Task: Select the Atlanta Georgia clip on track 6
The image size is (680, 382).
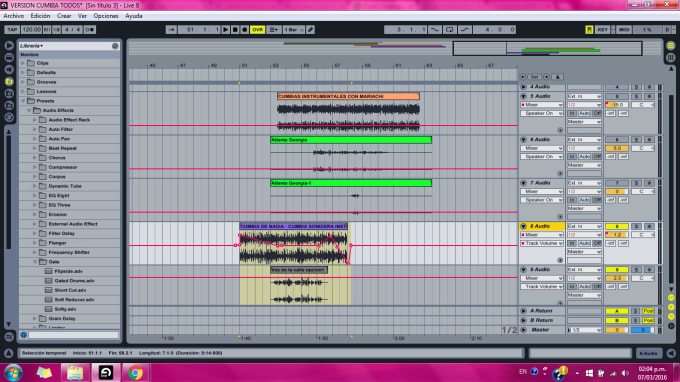Action: [351, 140]
